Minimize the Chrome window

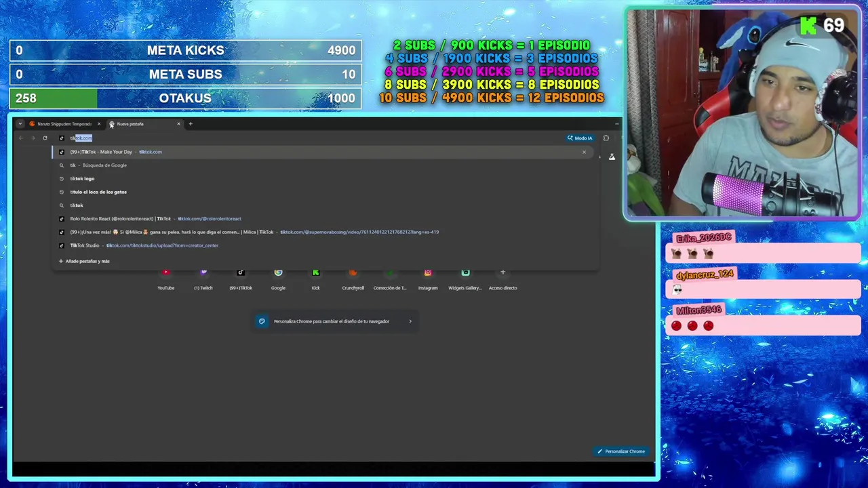616,124
